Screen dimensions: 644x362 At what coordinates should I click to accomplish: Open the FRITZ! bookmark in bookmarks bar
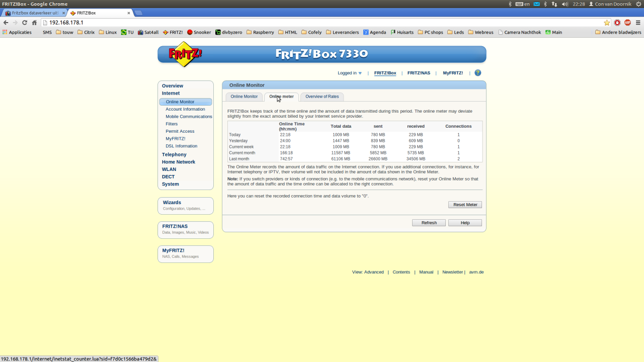click(x=173, y=32)
